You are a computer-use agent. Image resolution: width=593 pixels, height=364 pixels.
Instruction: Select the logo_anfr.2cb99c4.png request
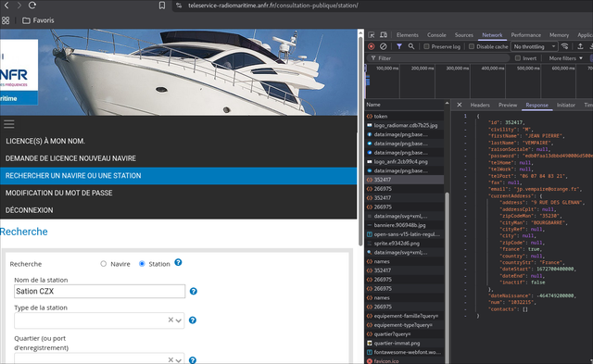point(404,161)
